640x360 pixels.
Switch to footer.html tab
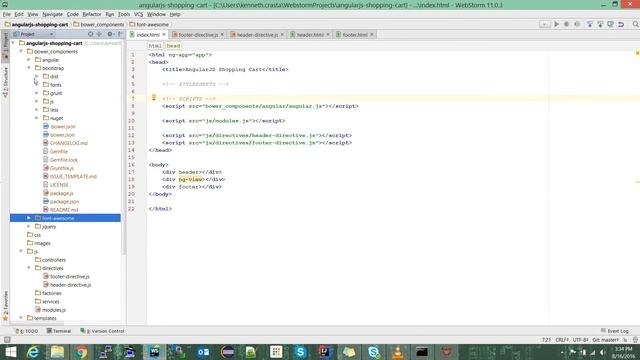coord(355,35)
